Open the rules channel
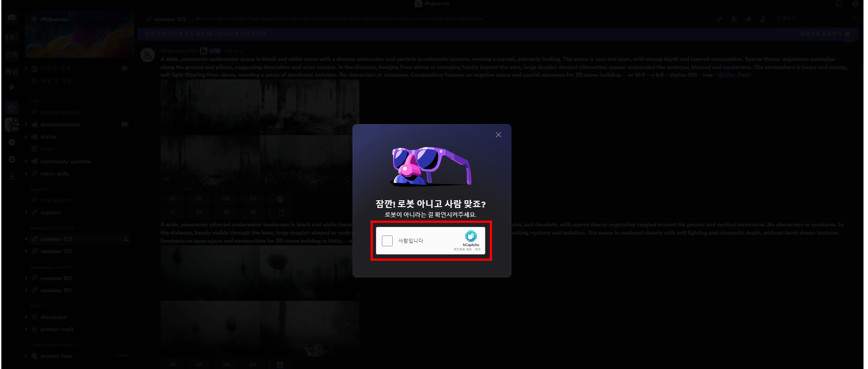The image size is (868, 369). pyautogui.click(x=79, y=149)
